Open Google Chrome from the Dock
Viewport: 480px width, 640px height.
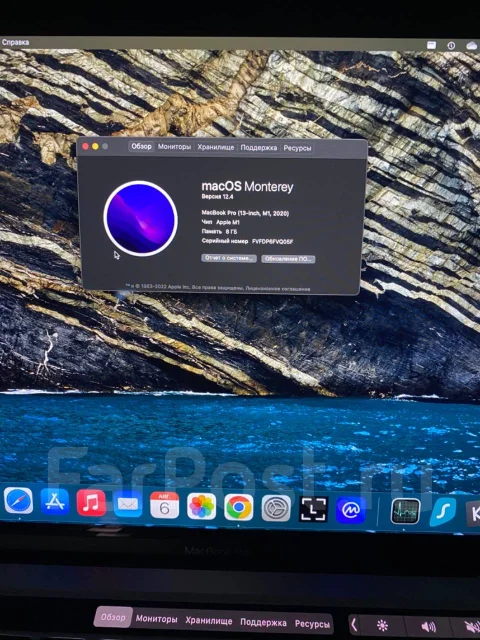coord(239,507)
